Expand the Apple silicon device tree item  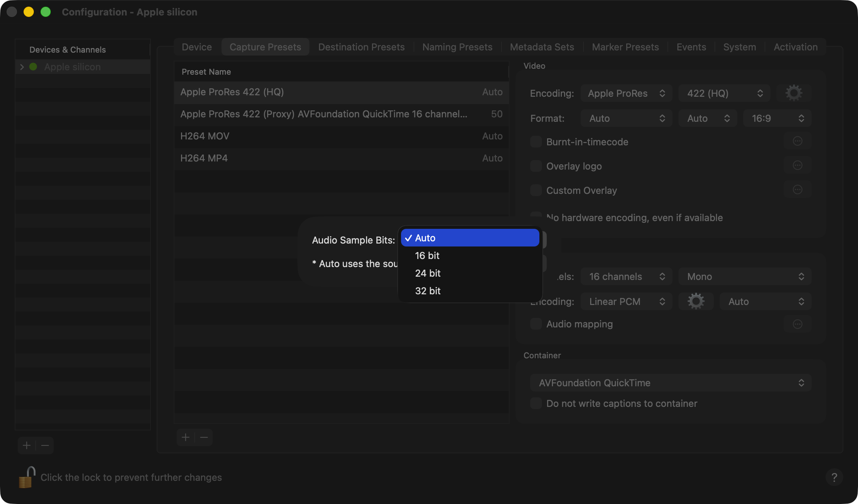[22, 67]
